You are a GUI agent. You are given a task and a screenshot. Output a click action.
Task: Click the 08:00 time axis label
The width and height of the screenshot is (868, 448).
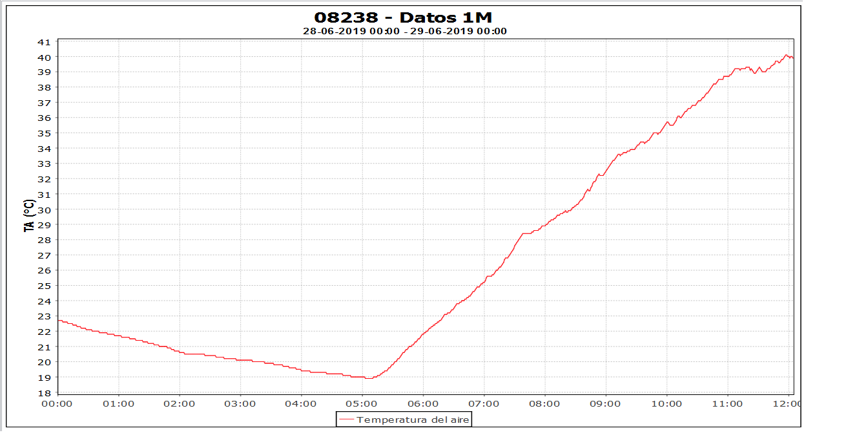coord(545,404)
